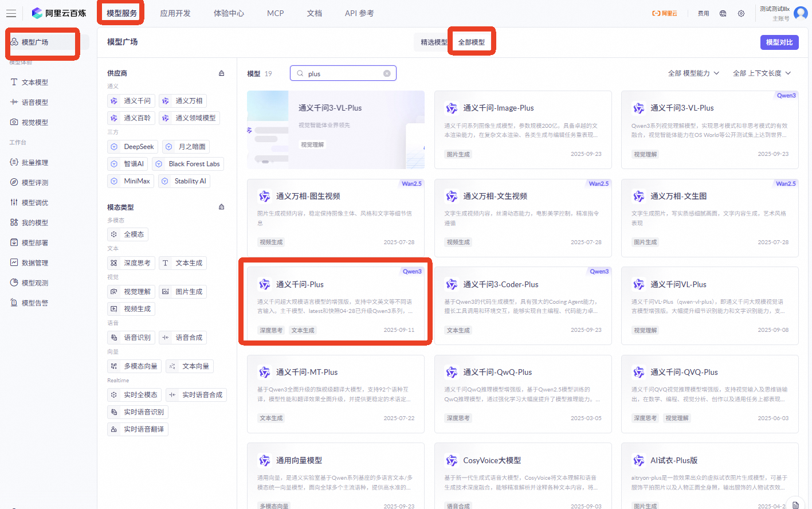Switch to the 应用开发 top tab
The width and height of the screenshot is (812, 509).
[175, 13]
